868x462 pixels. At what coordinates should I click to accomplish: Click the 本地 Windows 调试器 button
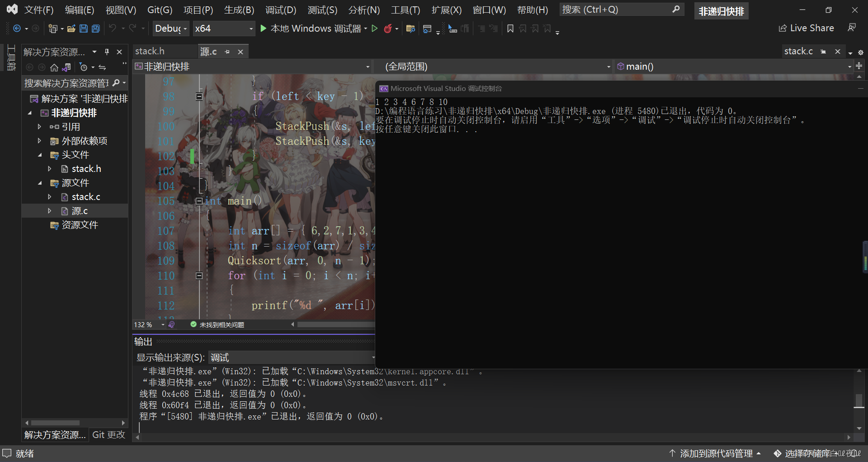click(316, 29)
